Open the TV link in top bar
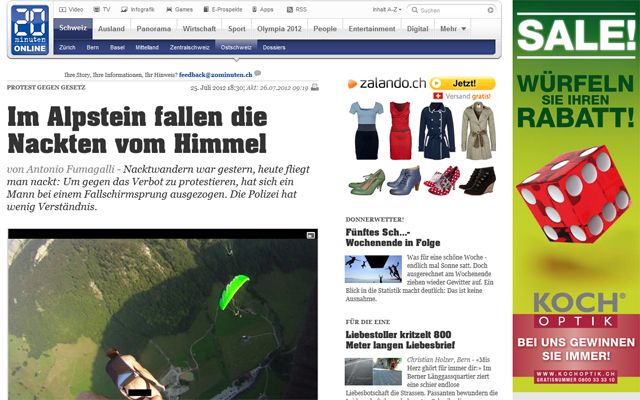The height and width of the screenshot is (400, 640). [x=105, y=9]
